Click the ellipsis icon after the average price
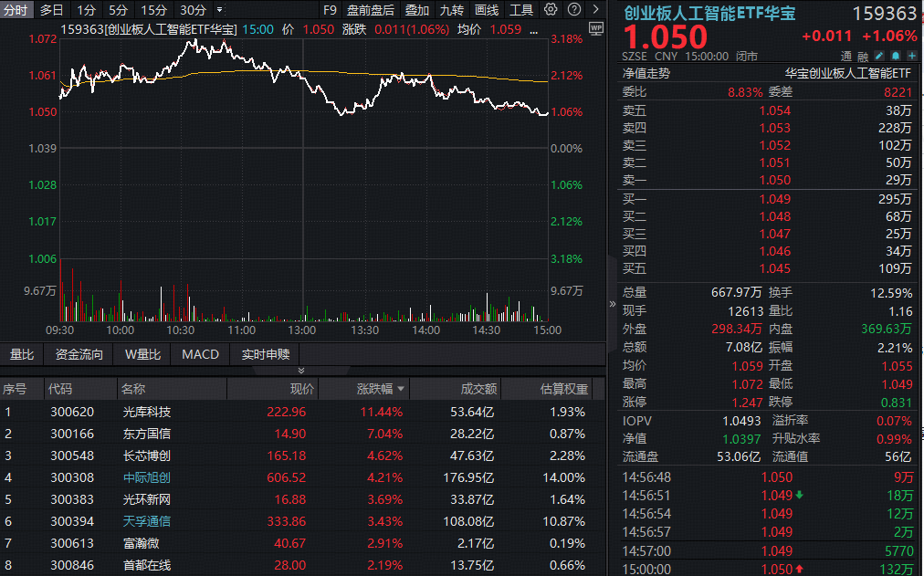The image size is (924, 576). (532, 29)
